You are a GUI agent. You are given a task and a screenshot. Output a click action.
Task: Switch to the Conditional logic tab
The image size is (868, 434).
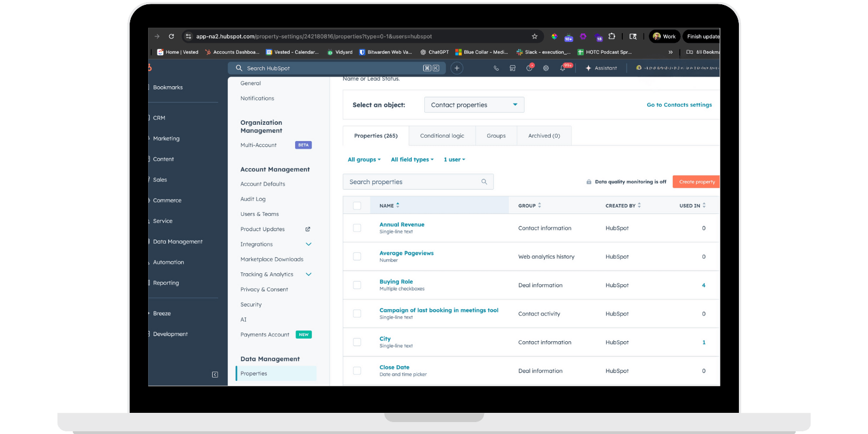coord(442,136)
